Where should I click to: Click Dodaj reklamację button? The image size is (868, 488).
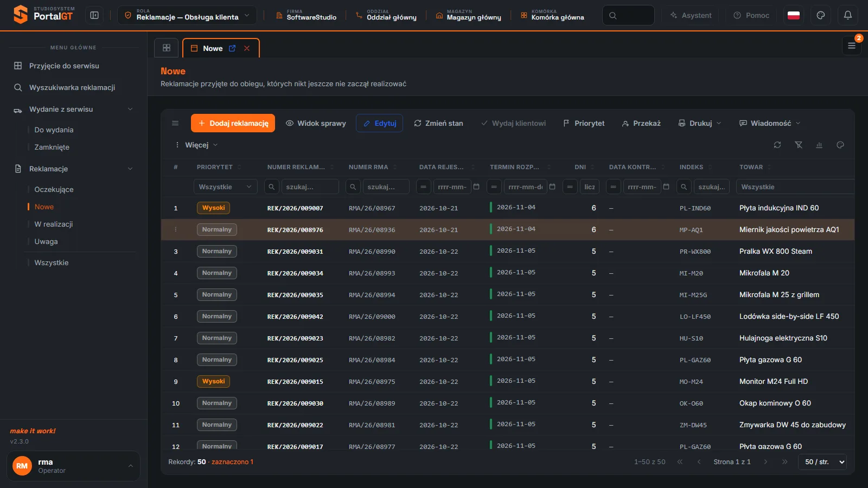coord(233,123)
